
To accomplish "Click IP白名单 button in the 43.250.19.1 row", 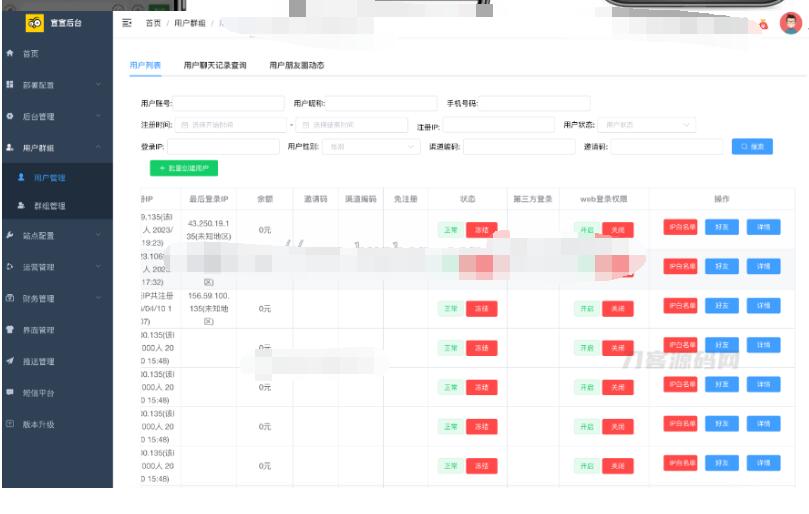I will point(680,227).
